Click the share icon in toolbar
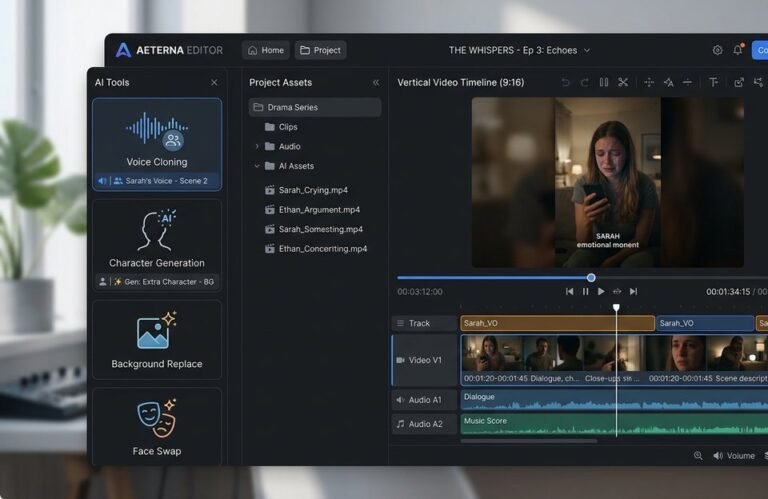768x499 pixels. coord(759,82)
